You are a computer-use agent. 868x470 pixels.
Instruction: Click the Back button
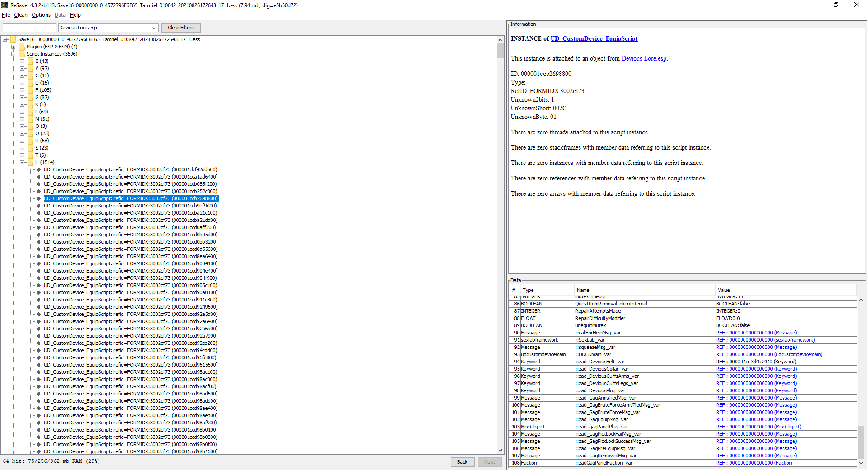click(462, 462)
